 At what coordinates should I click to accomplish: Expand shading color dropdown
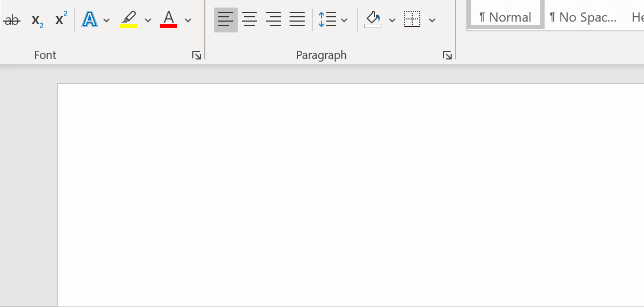tap(392, 21)
